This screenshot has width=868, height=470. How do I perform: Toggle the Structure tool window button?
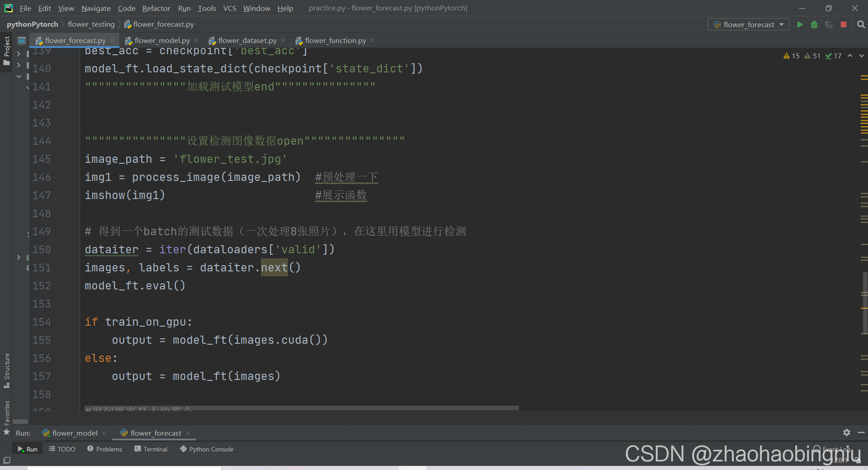click(x=6, y=370)
